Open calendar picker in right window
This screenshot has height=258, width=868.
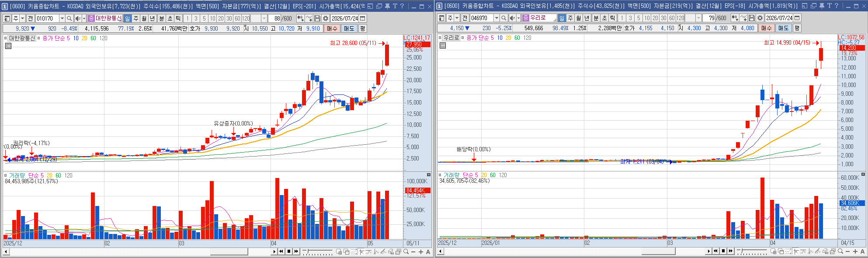point(797,18)
